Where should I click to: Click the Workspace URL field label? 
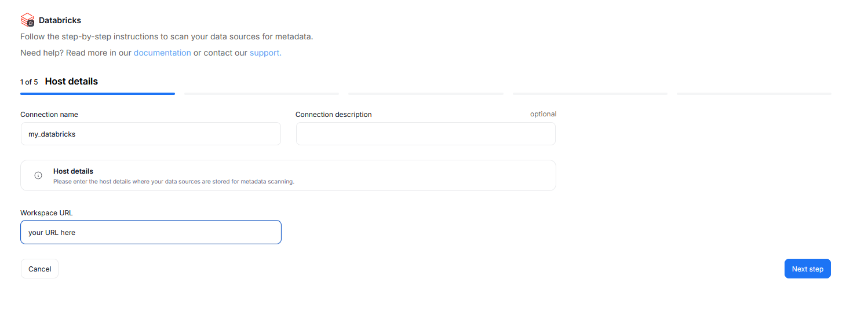pyautogui.click(x=46, y=212)
